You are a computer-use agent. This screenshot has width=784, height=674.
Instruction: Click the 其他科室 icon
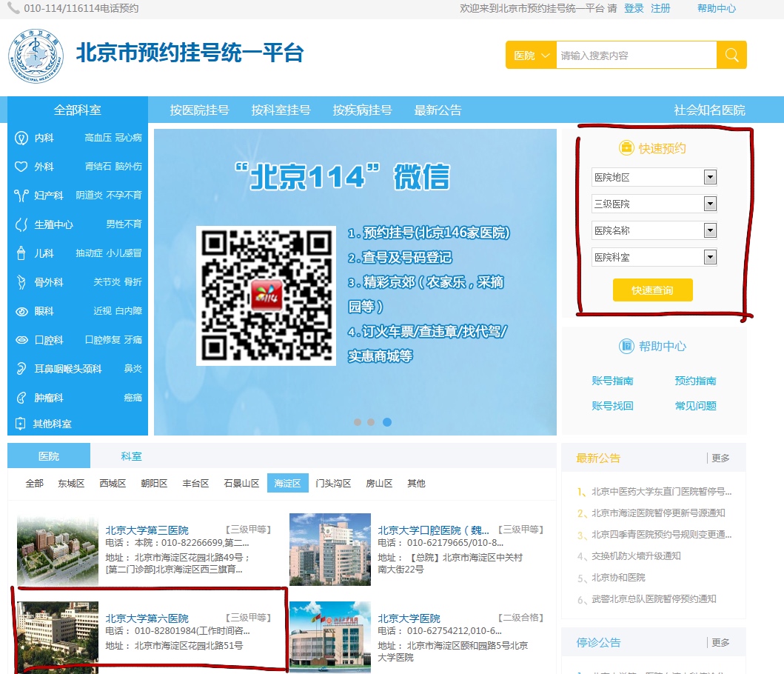click(x=21, y=424)
